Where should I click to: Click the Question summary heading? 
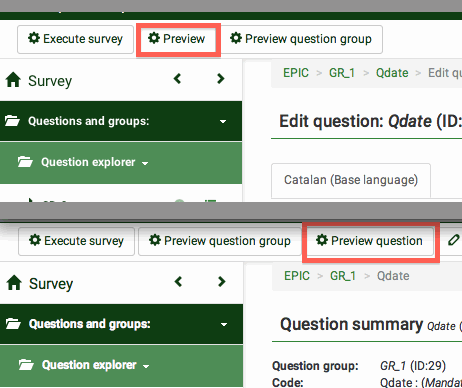[x=351, y=324]
